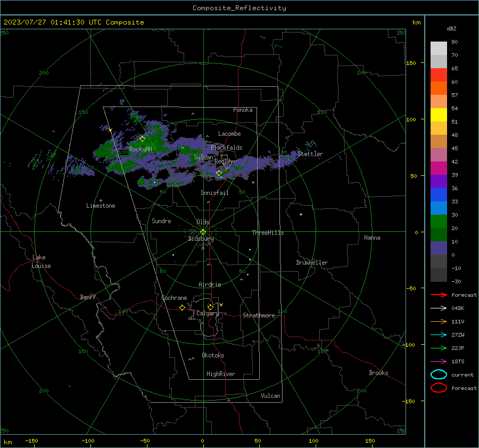This screenshot has height=448, width=479.
Task: Click the yellow 54 dBZ color swatch
Action: [x=439, y=115]
